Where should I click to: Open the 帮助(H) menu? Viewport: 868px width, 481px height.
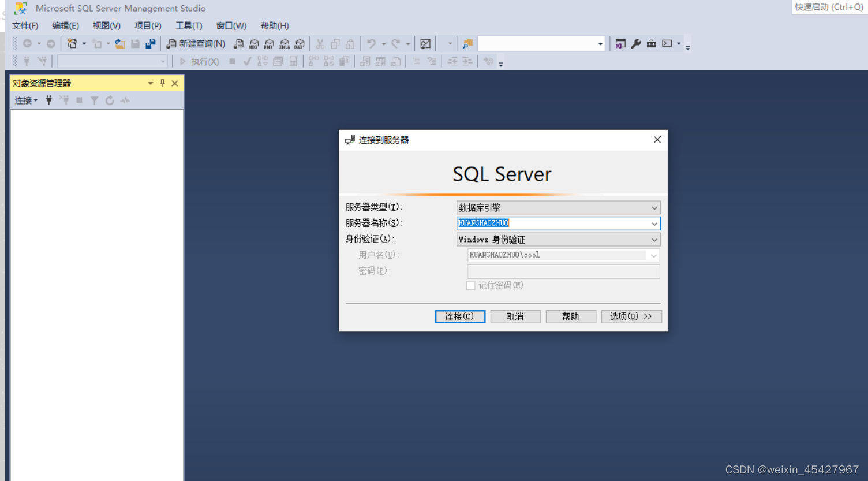274,26
